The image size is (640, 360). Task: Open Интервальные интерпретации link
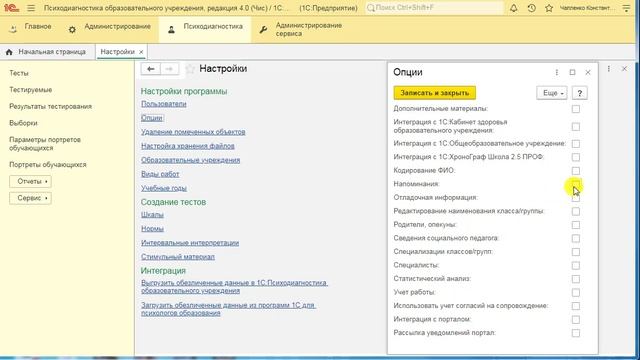point(190,243)
